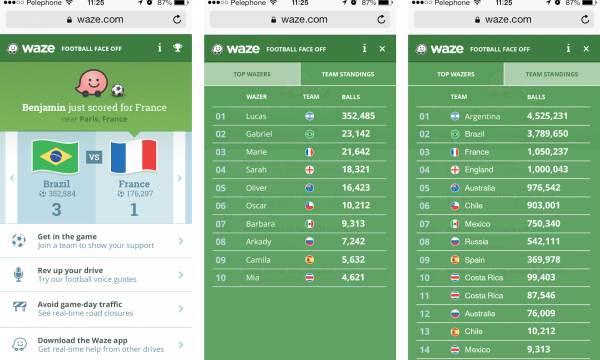Select Argentina row in team standings

pos(503,116)
